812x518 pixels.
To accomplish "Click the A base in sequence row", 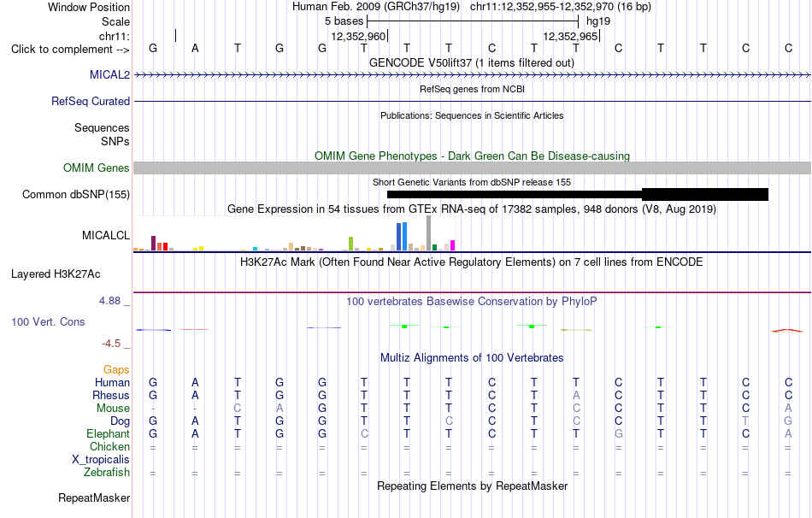I will point(195,48).
